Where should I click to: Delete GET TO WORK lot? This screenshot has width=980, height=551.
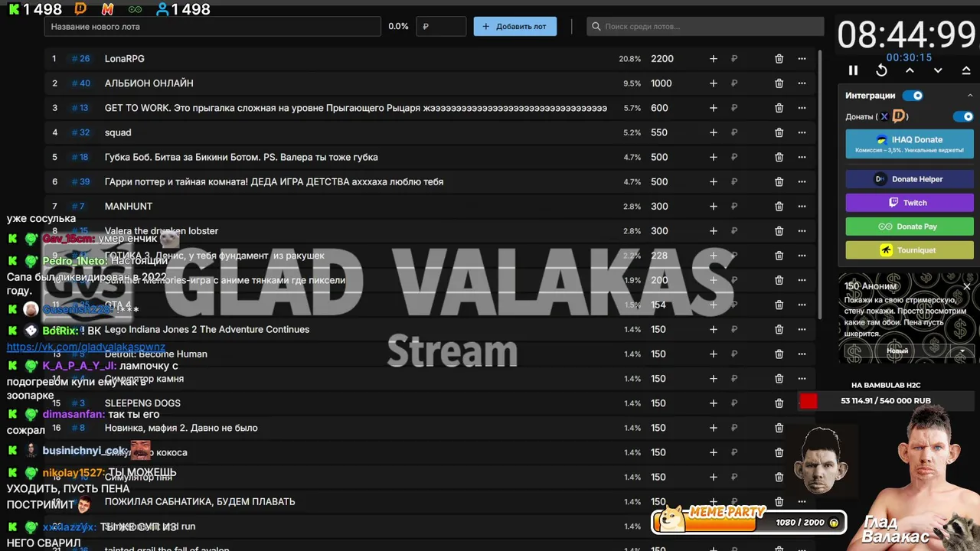tap(779, 108)
